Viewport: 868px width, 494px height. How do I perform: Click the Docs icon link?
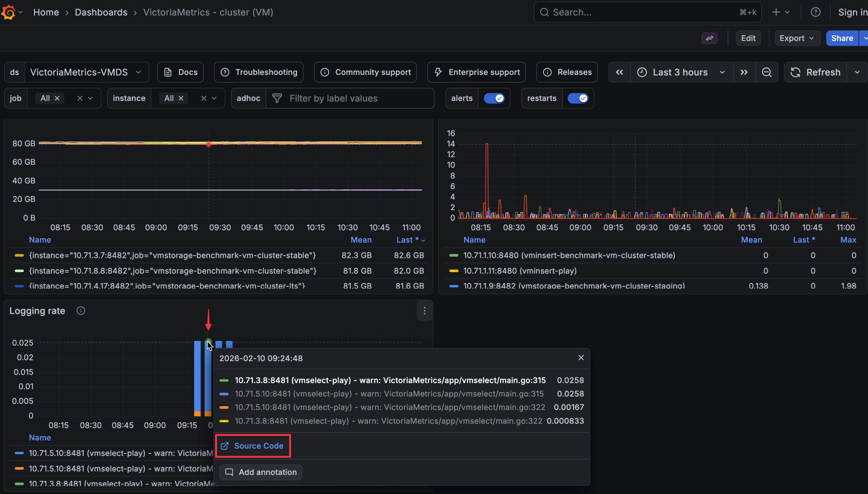(x=168, y=72)
